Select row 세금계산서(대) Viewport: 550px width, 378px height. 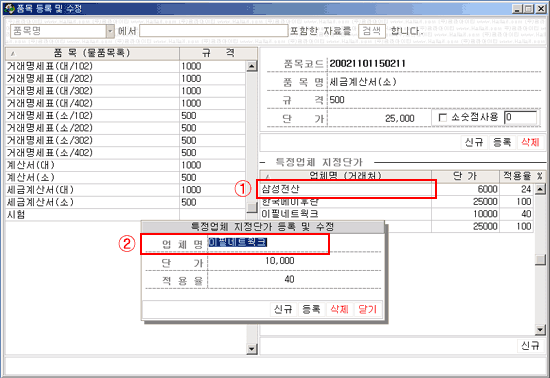pyautogui.click(x=125, y=190)
